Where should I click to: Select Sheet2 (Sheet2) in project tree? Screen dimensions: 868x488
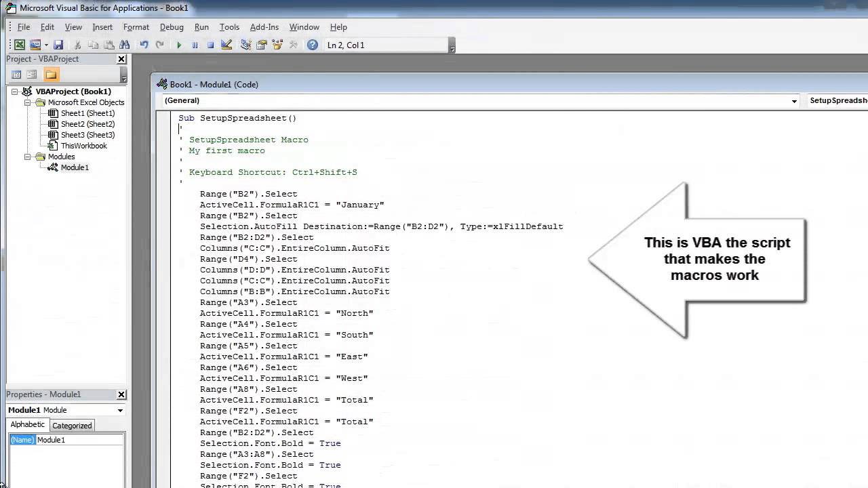[87, 124]
